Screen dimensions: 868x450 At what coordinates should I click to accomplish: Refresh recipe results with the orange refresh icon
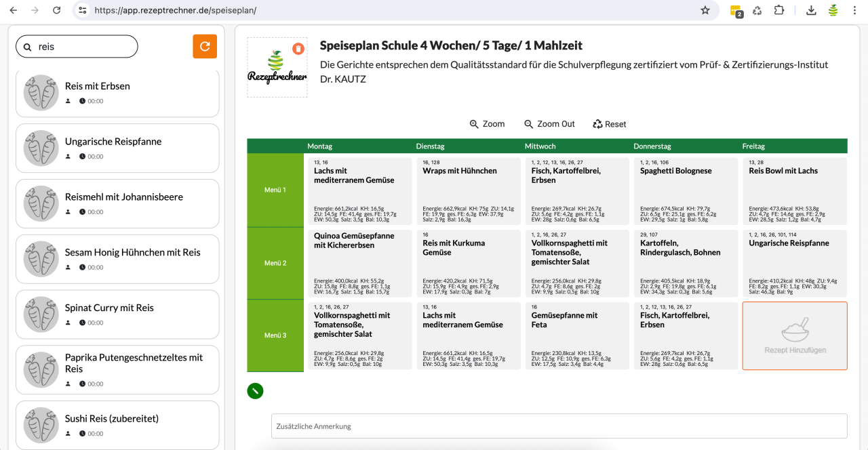(x=205, y=46)
